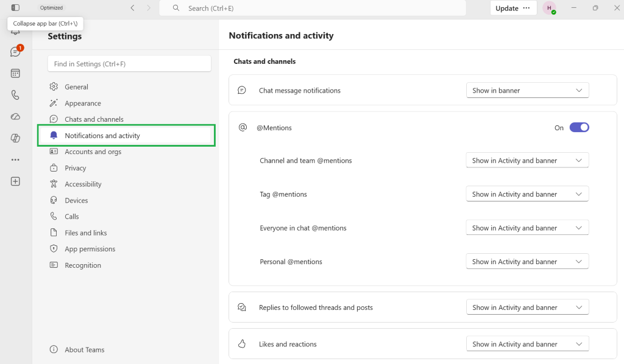Open Chat message notifications dropdown
This screenshot has width=624, height=364.
point(527,90)
